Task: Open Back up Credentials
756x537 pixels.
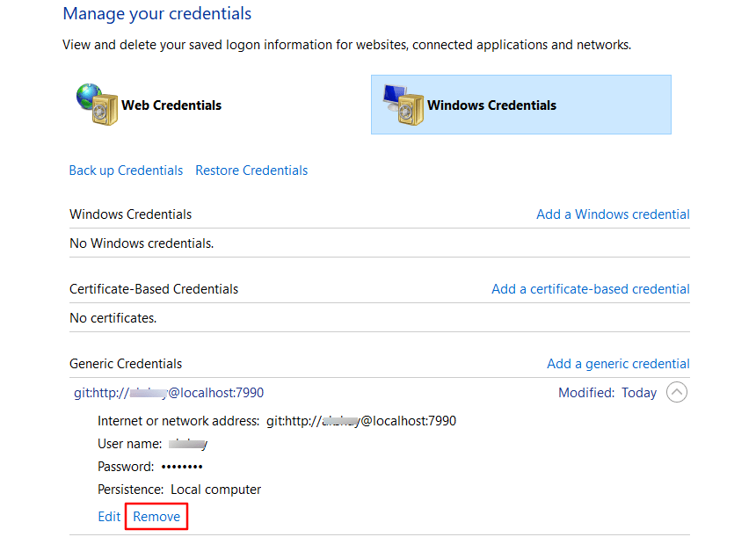Action: pos(126,170)
